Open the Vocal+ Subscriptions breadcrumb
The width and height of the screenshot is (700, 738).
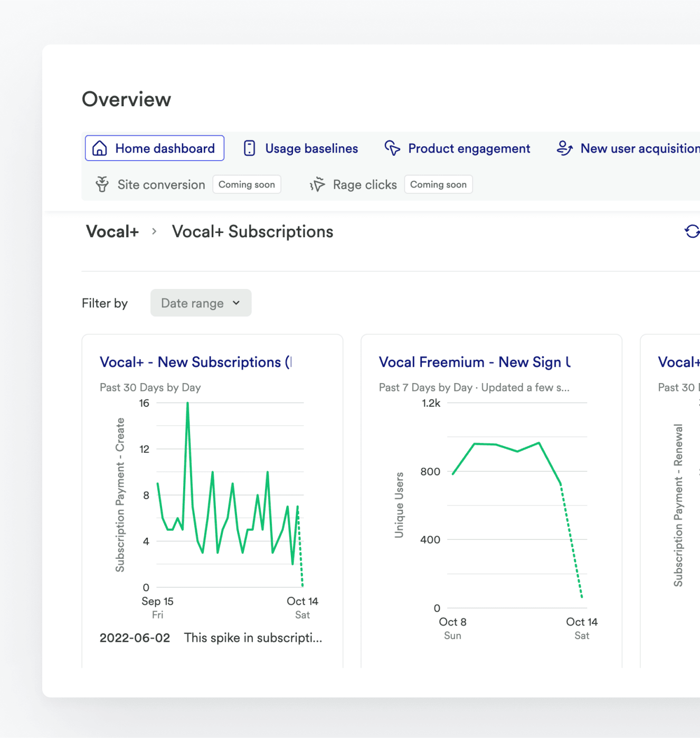coord(252,231)
